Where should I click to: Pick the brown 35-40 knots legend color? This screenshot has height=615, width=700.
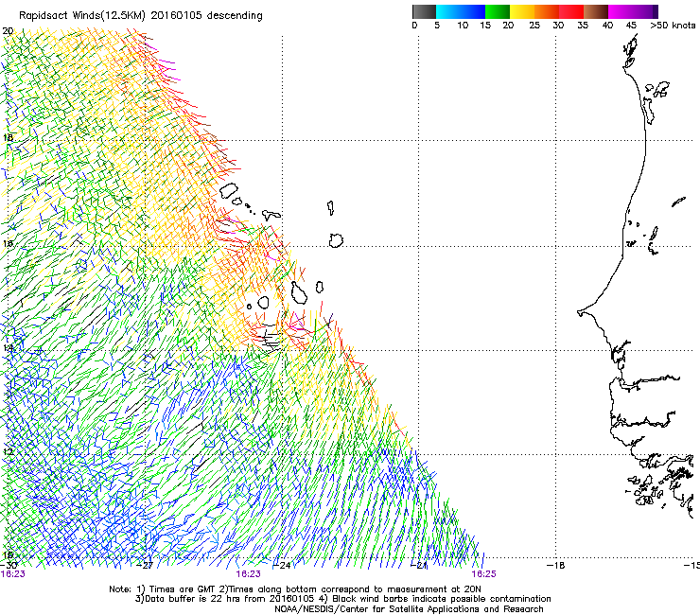tap(596, 11)
